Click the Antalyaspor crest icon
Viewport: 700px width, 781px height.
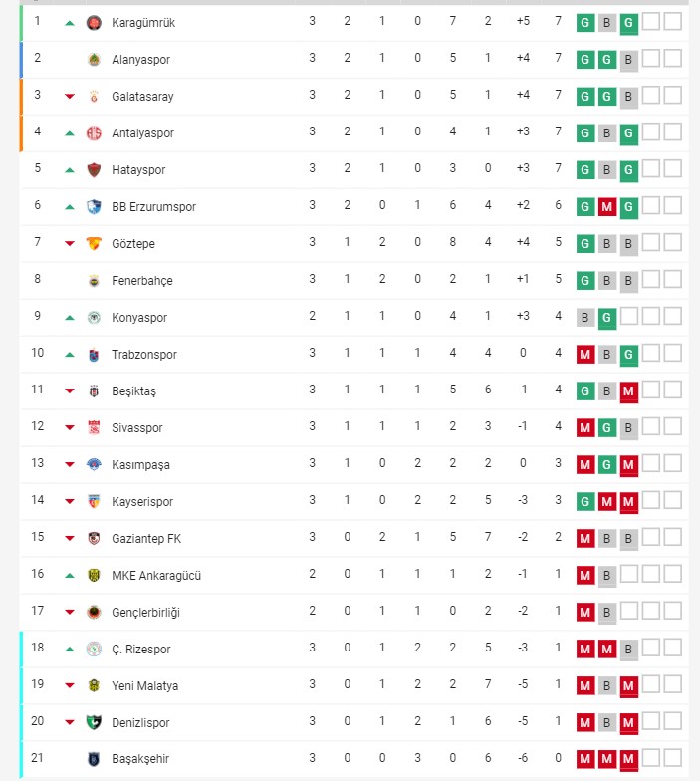[94, 132]
